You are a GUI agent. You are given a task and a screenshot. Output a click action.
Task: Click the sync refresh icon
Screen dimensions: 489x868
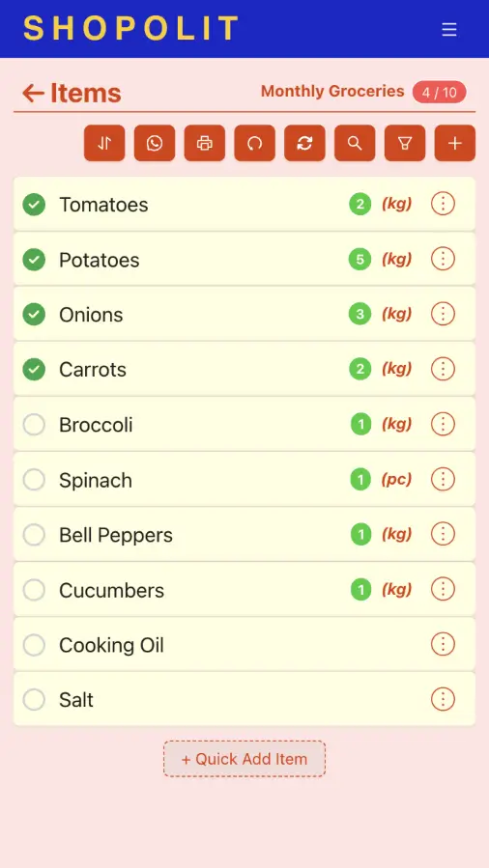[x=304, y=143]
